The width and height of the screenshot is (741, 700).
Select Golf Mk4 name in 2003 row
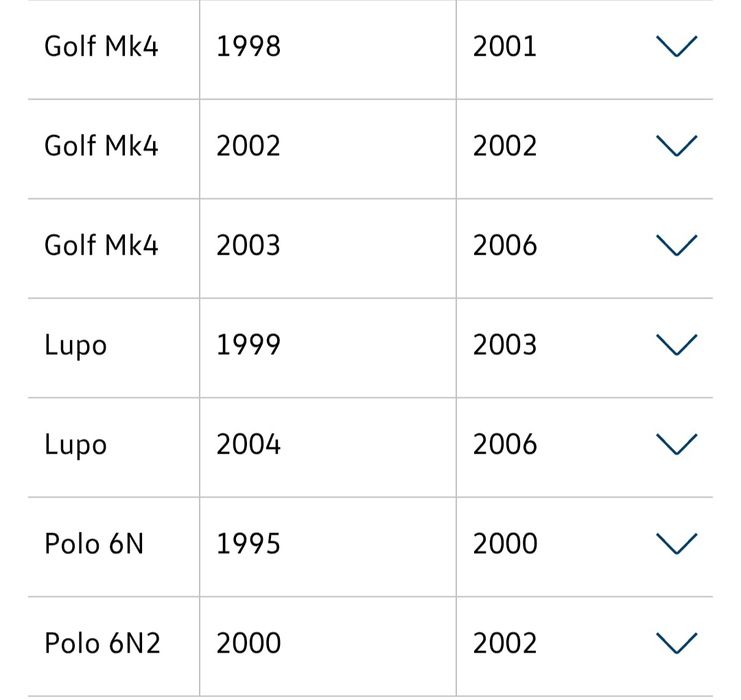coord(101,245)
